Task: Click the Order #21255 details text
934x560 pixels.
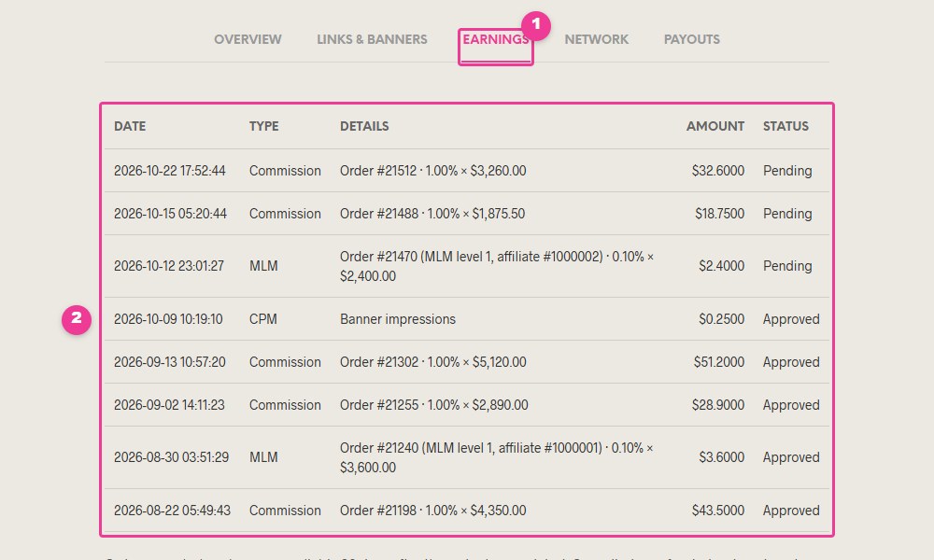Action: 434,405
